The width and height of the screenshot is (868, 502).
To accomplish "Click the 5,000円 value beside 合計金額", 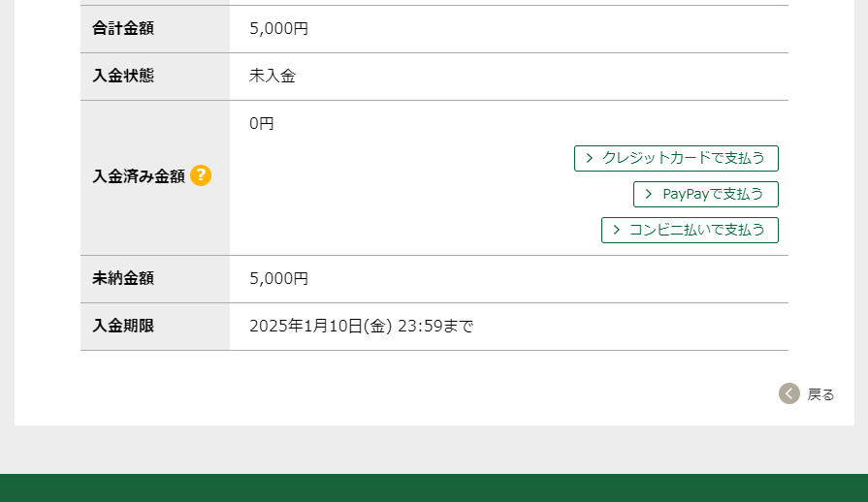I will pyautogui.click(x=278, y=29).
